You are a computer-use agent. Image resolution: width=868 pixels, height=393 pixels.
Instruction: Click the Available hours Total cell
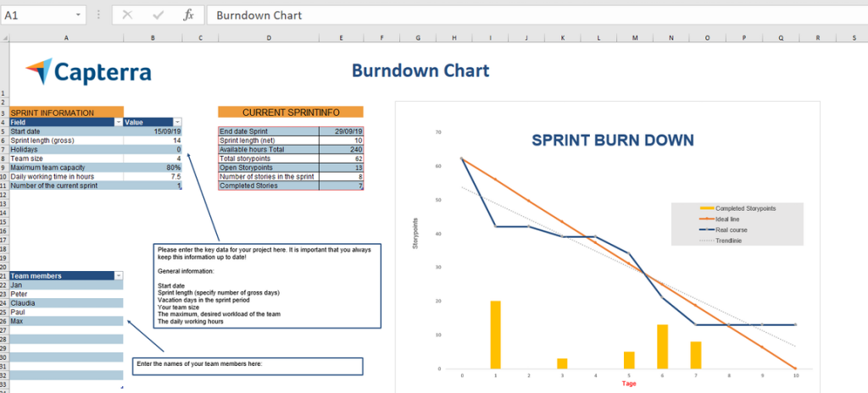coord(269,149)
